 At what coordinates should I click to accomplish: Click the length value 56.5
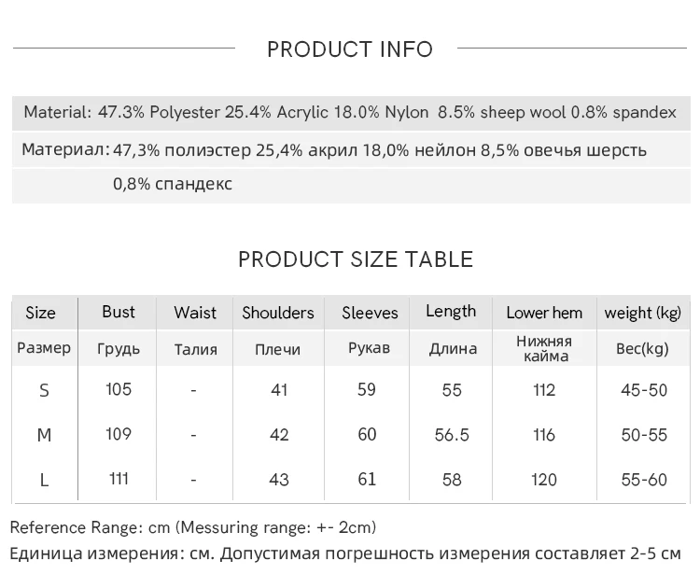[x=452, y=435]
